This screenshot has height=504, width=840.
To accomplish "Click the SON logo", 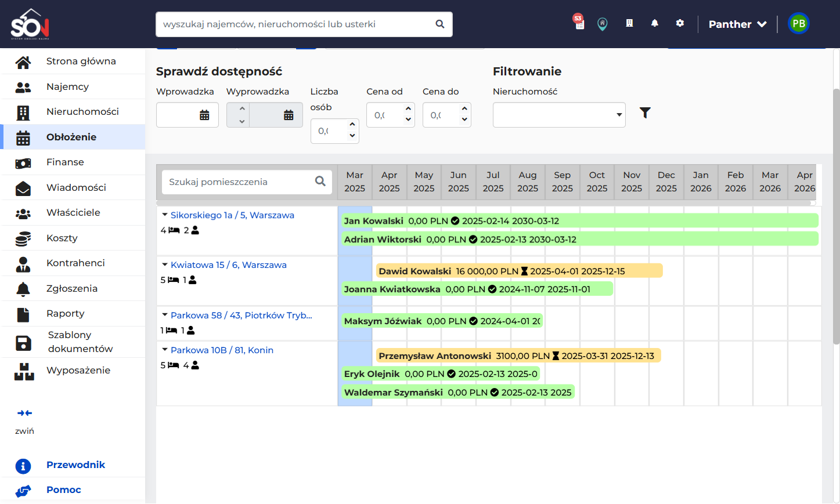I will click(30, 24).
